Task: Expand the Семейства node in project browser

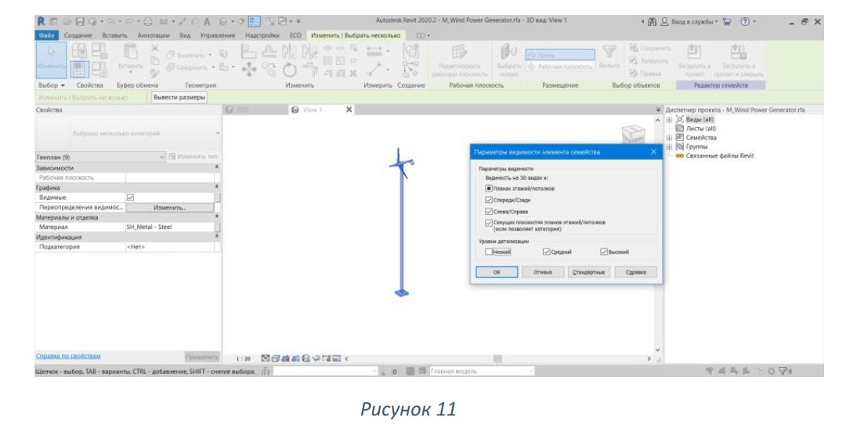Action: [669, 137]
